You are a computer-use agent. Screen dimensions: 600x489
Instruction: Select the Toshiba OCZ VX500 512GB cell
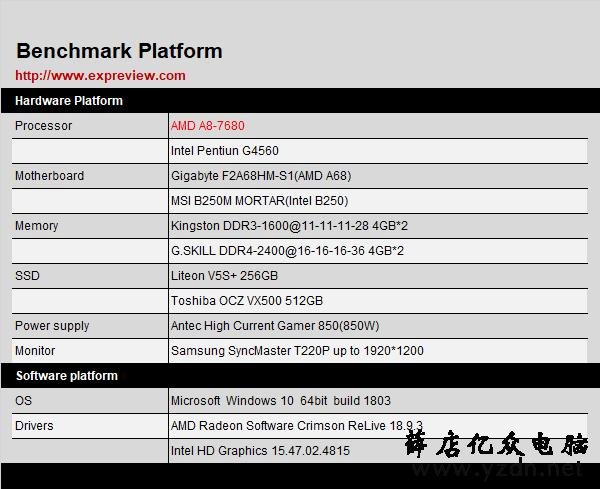pos(378,301)
